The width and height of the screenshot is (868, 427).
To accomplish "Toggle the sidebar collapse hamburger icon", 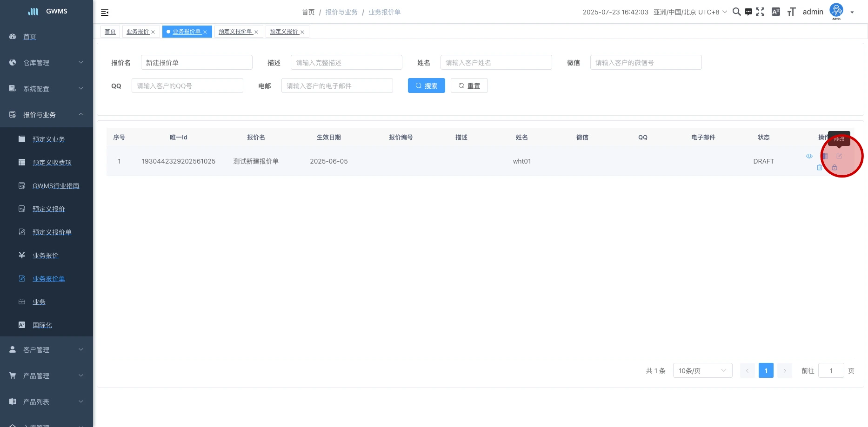I will pyautogui.click(x=105, y=13).
